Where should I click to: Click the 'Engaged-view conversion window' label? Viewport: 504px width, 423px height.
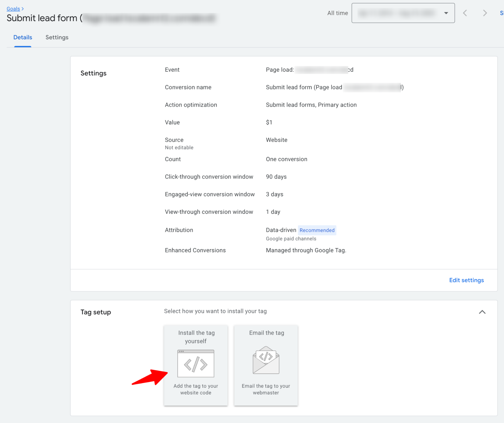[210, 194]
